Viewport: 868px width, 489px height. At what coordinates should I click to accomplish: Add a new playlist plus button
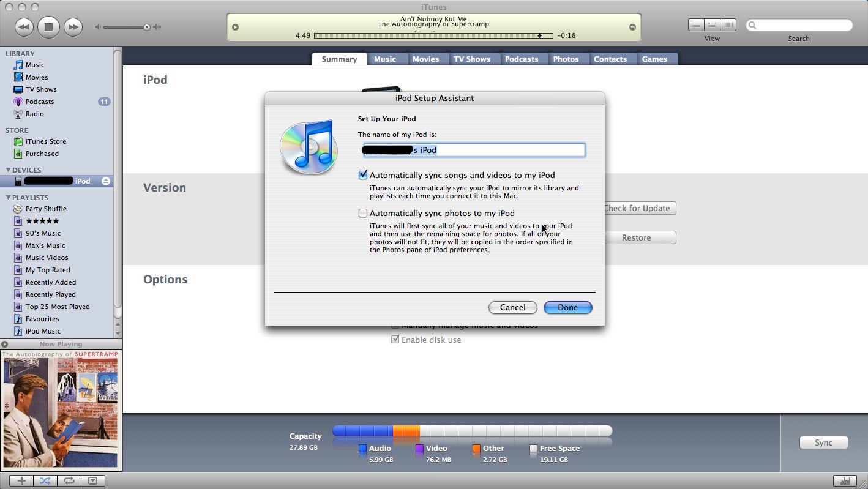point(21,481)
